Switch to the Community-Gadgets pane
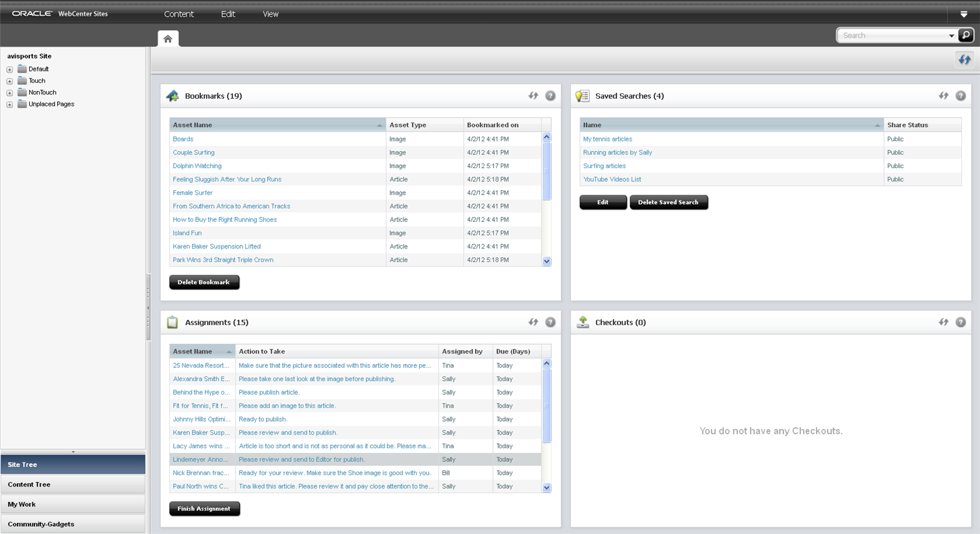 point(73,524)
